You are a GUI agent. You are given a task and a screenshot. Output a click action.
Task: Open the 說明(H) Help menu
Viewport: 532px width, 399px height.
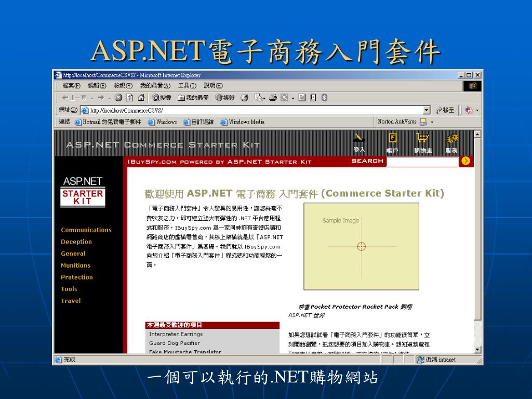(x=213, y=86)
